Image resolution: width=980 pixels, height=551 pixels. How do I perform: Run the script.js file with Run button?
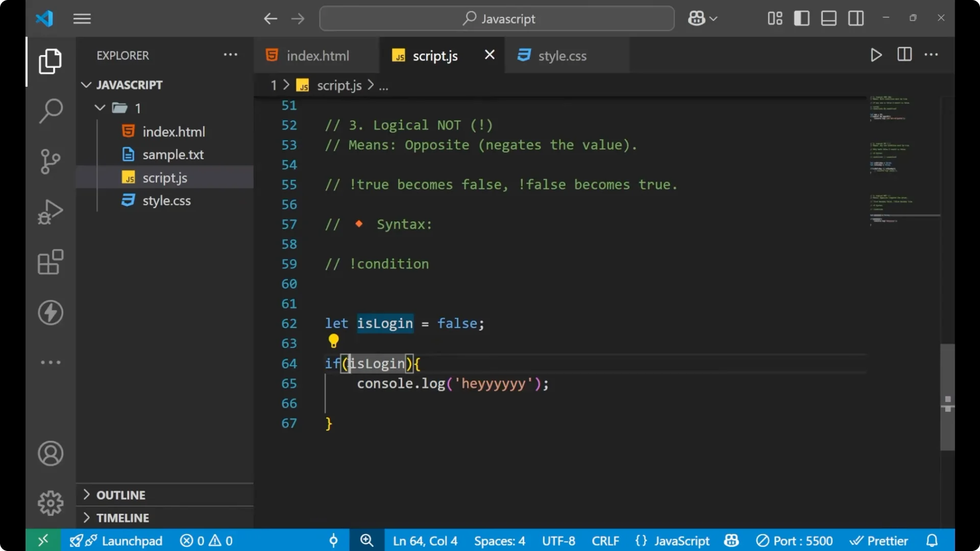coord(876,55)
